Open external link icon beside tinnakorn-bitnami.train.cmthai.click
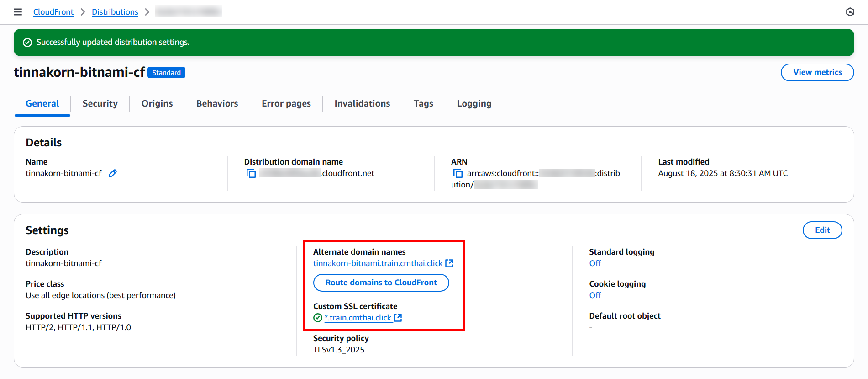The image size is (868, 379). [449, 263]
